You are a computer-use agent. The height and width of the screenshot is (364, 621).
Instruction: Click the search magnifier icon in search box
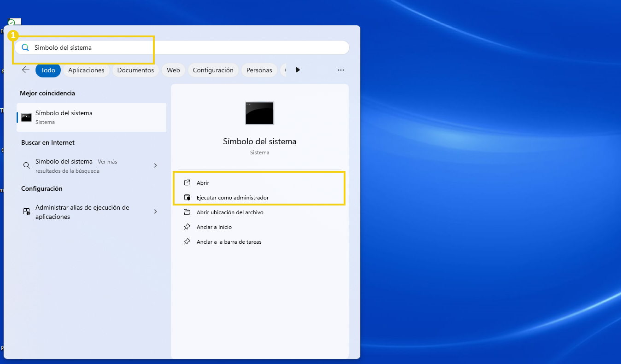click(25, 47)
